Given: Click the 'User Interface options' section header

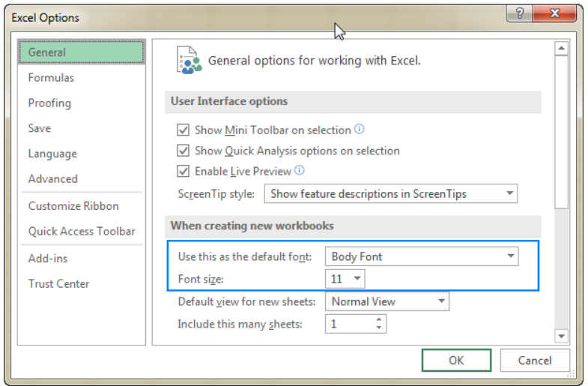Looking at the screenshot, I should point(353,102).
